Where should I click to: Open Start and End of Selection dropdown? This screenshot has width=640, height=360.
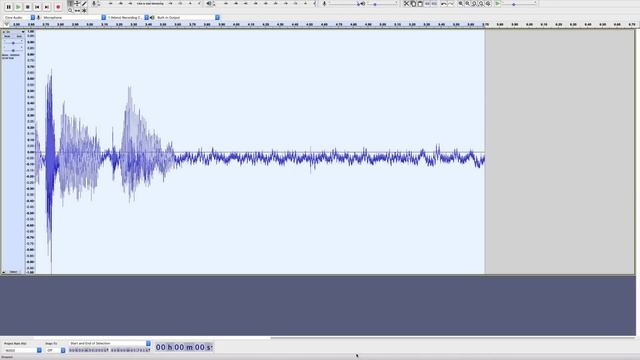109,343
